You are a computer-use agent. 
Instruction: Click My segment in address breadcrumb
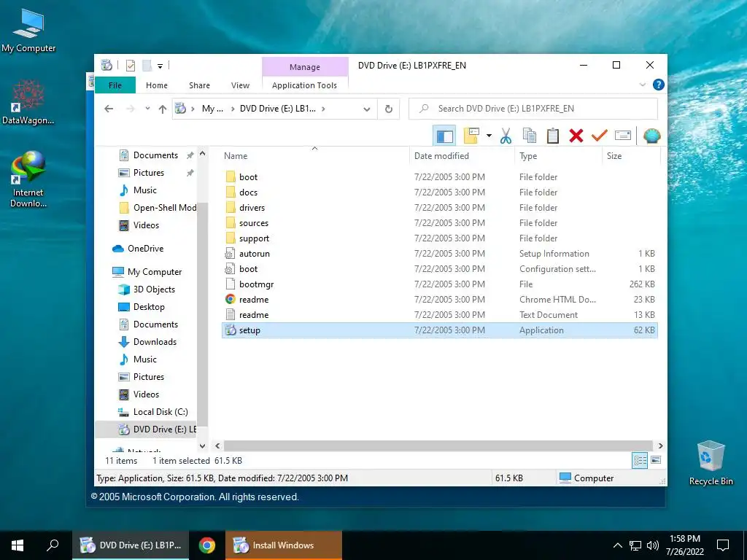(x=212, y=109)
